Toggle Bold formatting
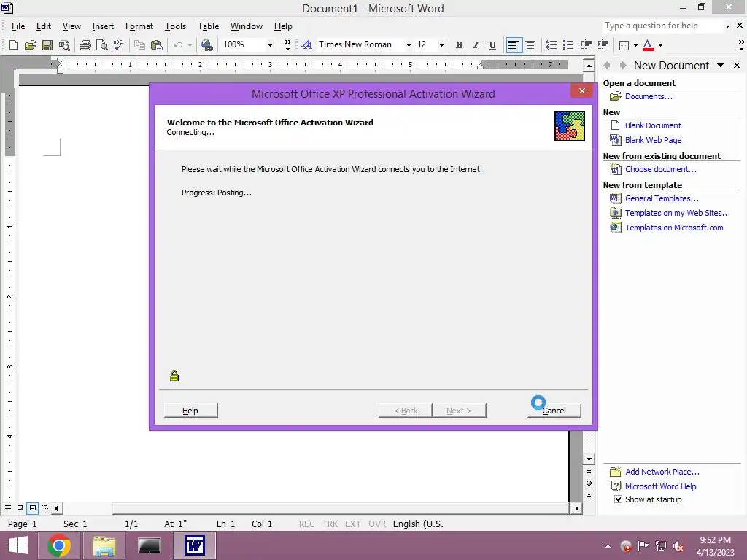 460,45
